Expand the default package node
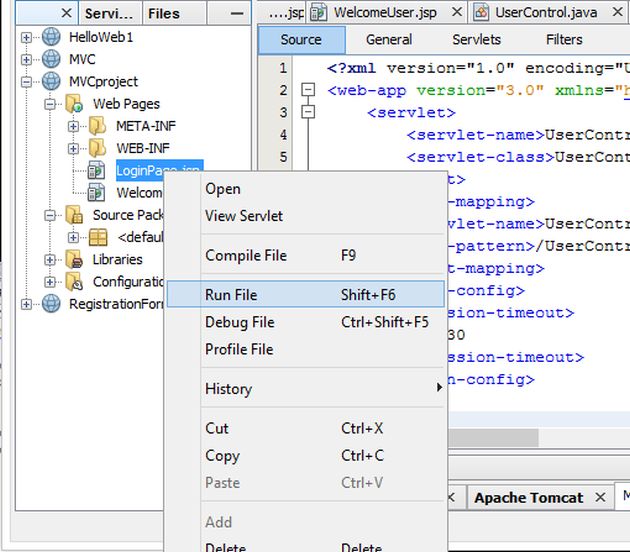The image size is (630, 552). click(73, 237)
